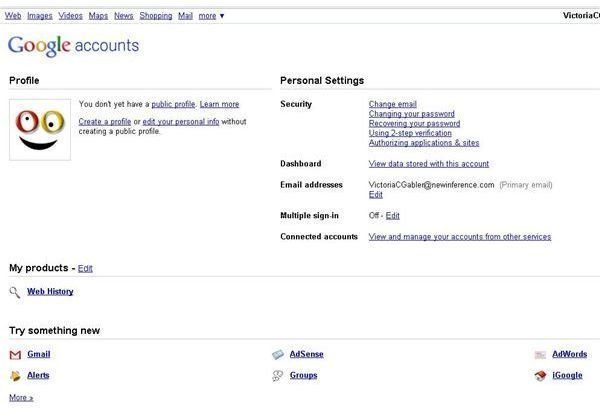Open Maps in the top navigation
The width and height of the screenshot is (600, 418).
tap(98, 16)
